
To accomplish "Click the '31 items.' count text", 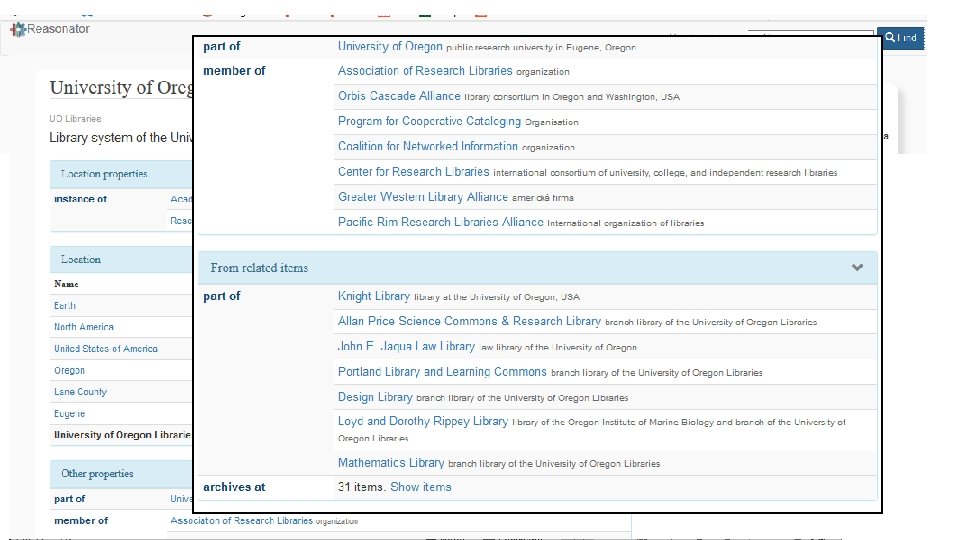I will tap(362, 487).
